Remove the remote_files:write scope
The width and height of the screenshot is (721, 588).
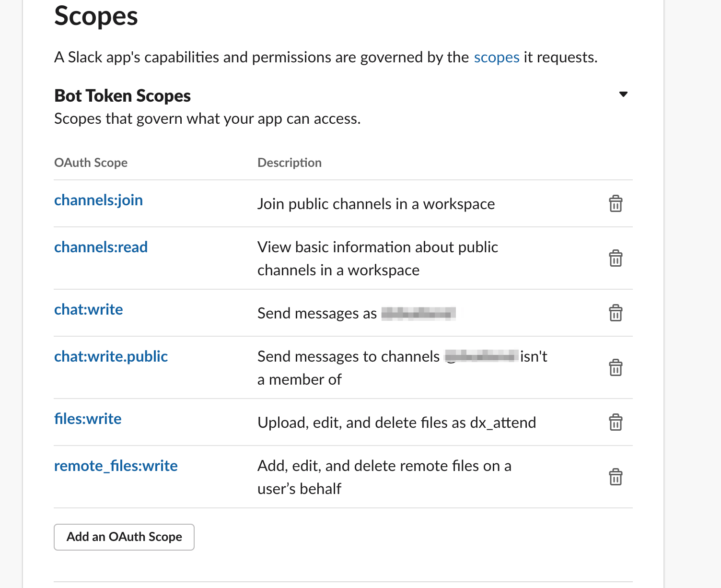tap(616, 477)
